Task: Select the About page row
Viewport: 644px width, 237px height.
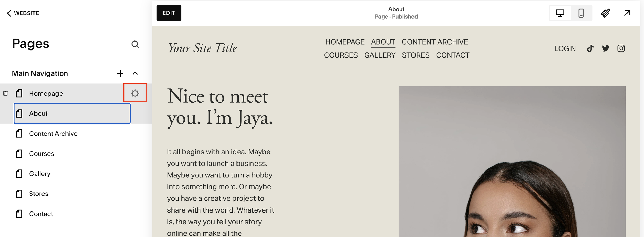Action: [x=72, y=113]
